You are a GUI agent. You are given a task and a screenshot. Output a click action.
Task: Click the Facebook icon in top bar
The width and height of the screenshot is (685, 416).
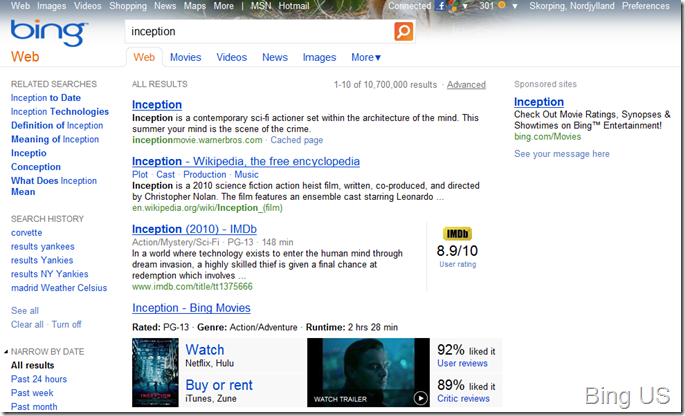pyautogui.click(x=440, y=6)
